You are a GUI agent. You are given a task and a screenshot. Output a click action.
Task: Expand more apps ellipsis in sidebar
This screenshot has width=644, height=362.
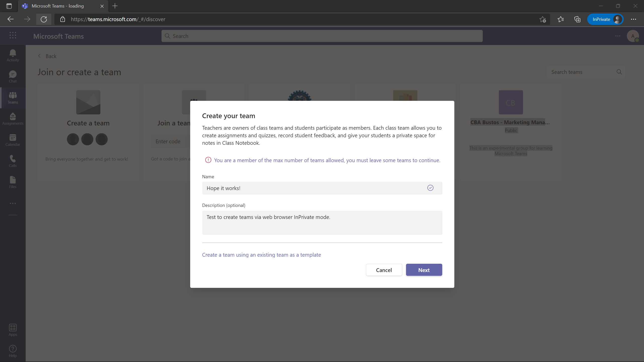pyautogui.click(x=13, y=203)
